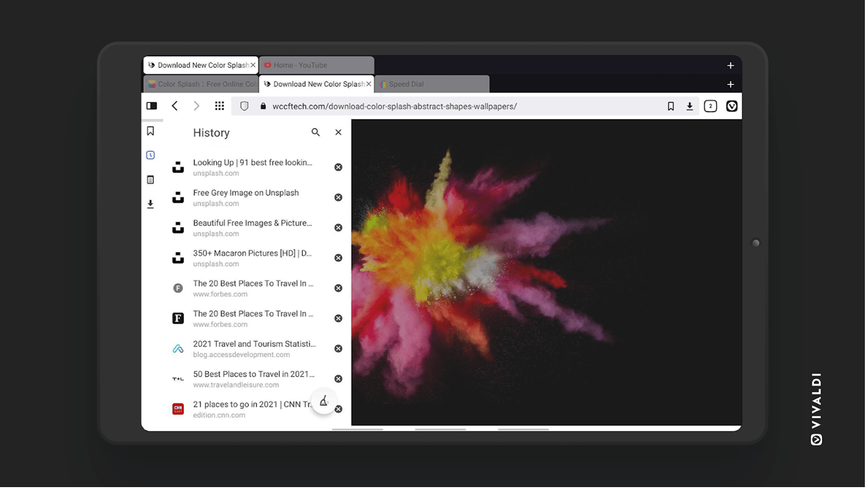Search browsing history

(315, 132)
